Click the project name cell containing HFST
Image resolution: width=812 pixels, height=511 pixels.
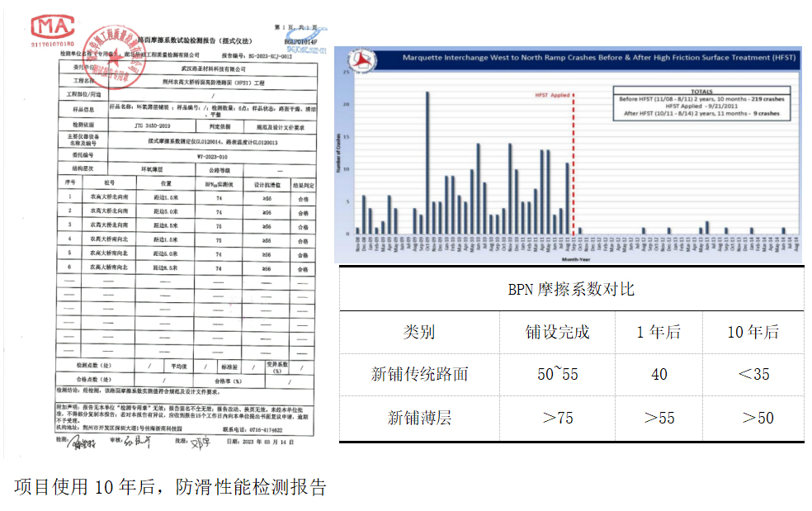tap(214, 83)
